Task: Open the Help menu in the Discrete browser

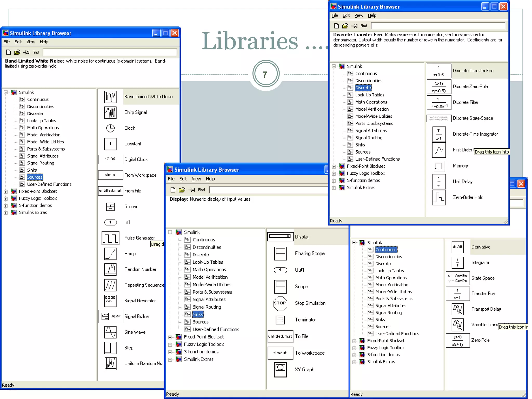Action: coord(372,15)
